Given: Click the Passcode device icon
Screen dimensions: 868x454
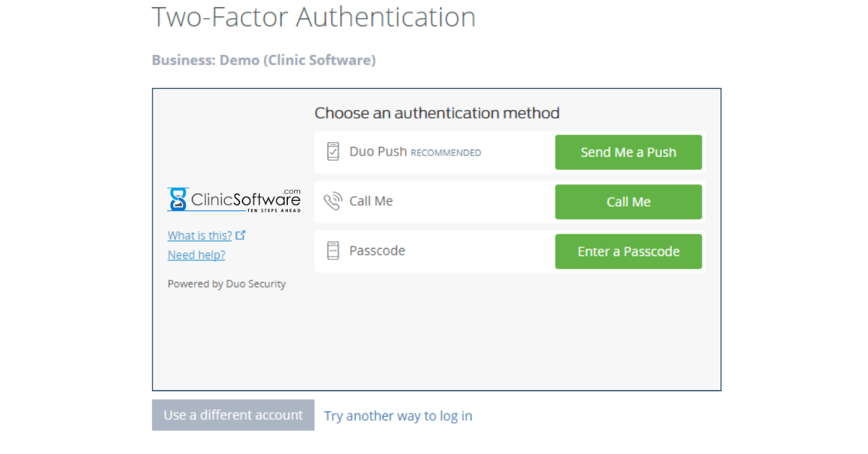Looking at the screenshot, I should pyautogui.click(x=333, y=251).
